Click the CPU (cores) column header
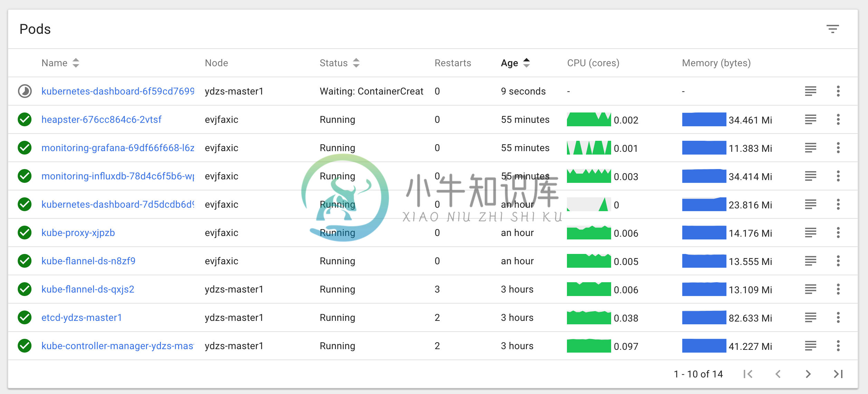The width and height of the screenshot is (868, 394). point(593,63)
